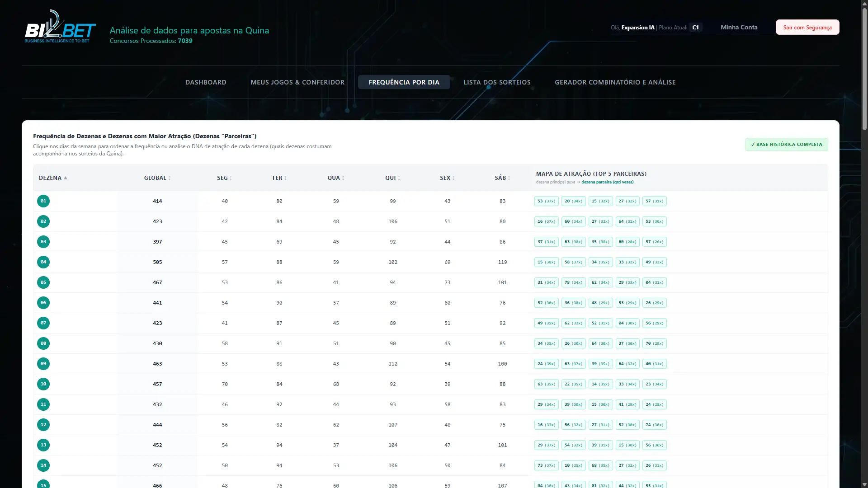Click global value 397 for dezena 03
Screen dimensions: 868x488
[157, 242]
